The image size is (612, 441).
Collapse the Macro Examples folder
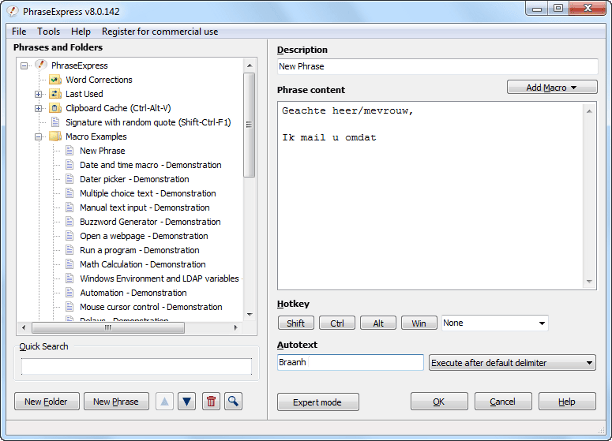(38, 137)
